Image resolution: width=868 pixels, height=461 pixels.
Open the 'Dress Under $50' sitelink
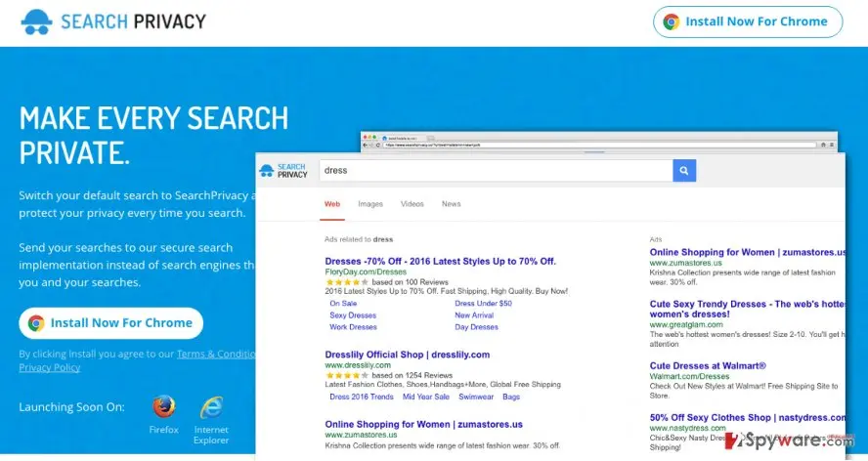pyautogui.click(x=483, y=304)
